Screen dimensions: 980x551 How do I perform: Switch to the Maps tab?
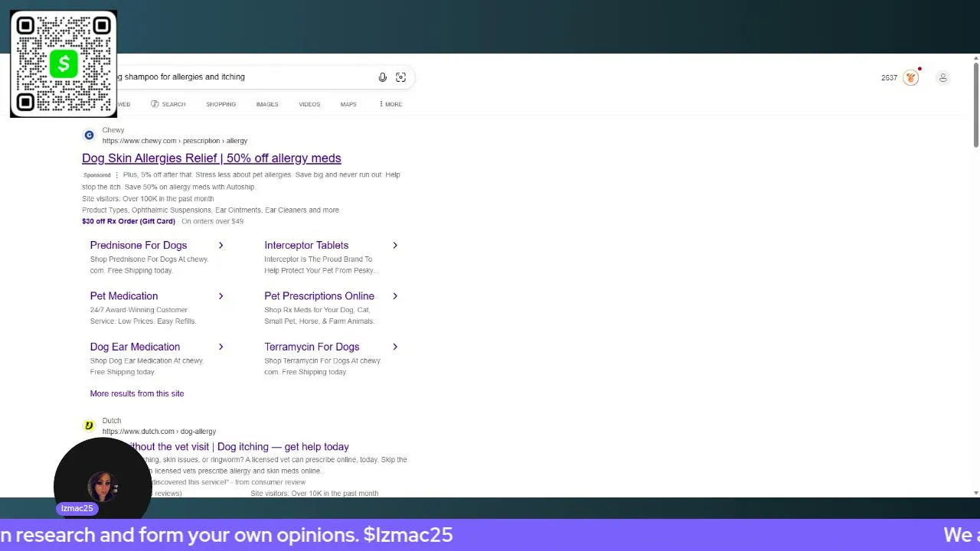pos(348,104)
